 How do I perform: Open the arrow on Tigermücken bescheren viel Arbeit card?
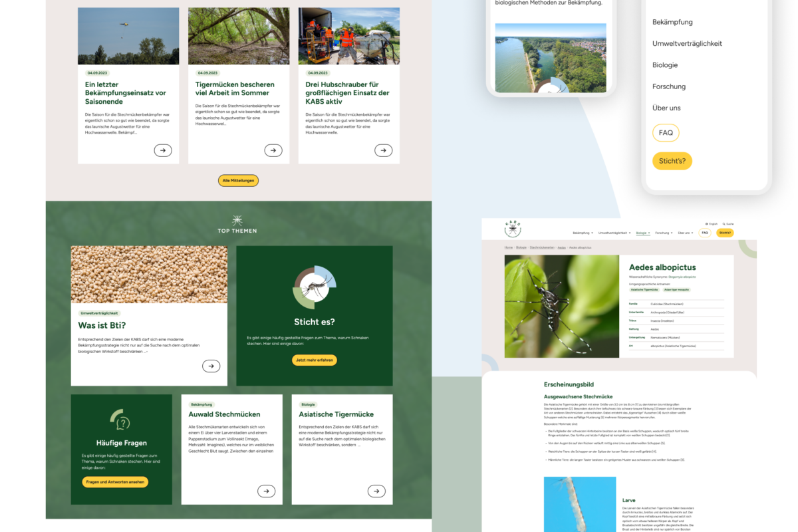click(273, 150)
